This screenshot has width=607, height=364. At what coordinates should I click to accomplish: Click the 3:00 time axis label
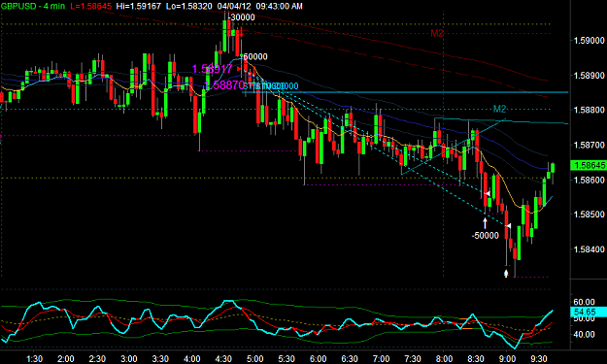click(129, 359)
